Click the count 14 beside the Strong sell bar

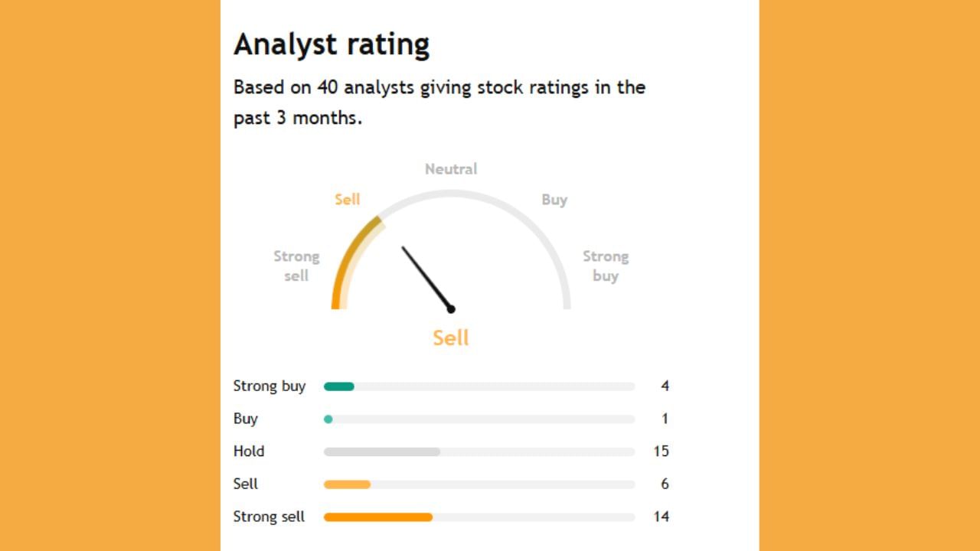click(x=661, y=517)
